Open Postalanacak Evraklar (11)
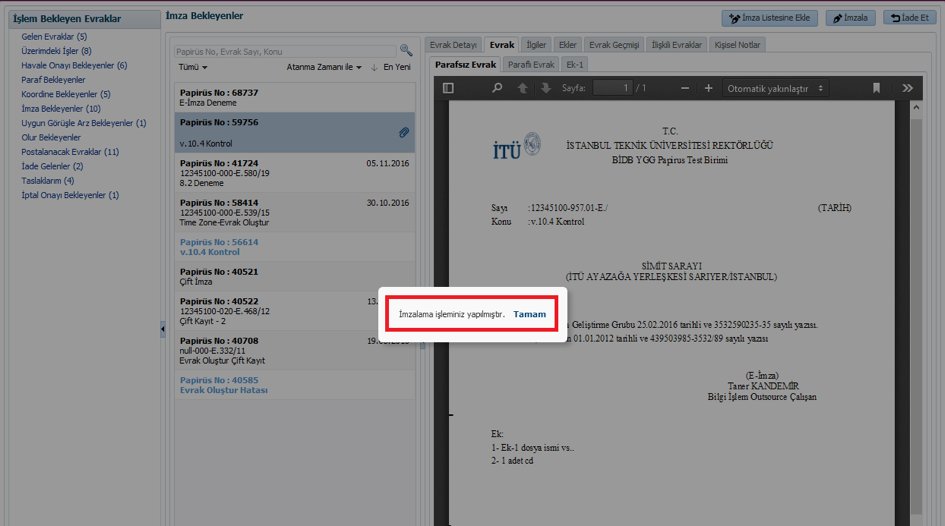 click(x=70, y=152)
